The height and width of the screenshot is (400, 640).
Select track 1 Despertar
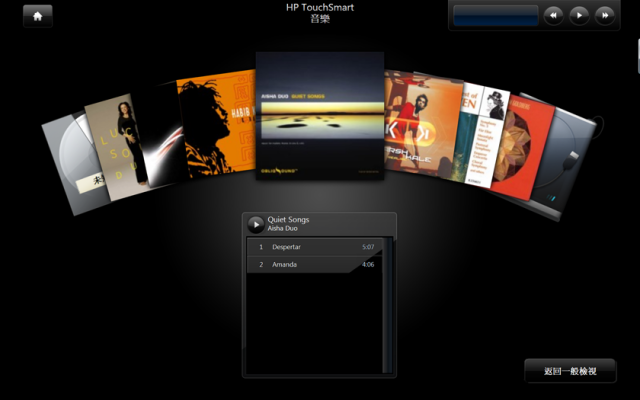click(315, 247)
